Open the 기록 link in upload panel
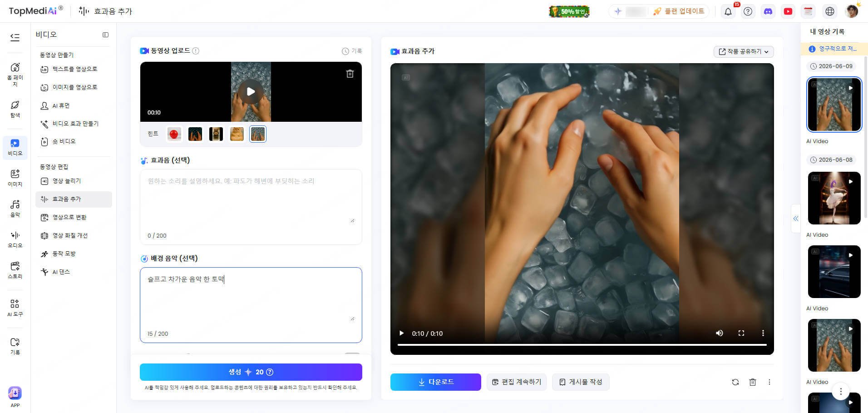 coord(352,51)
